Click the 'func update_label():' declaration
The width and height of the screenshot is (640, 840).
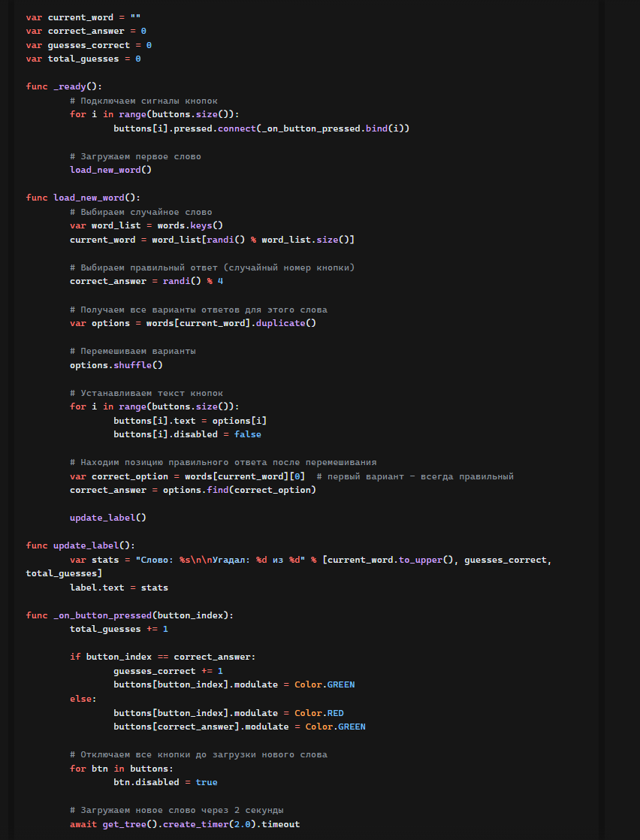click(81, 546)
